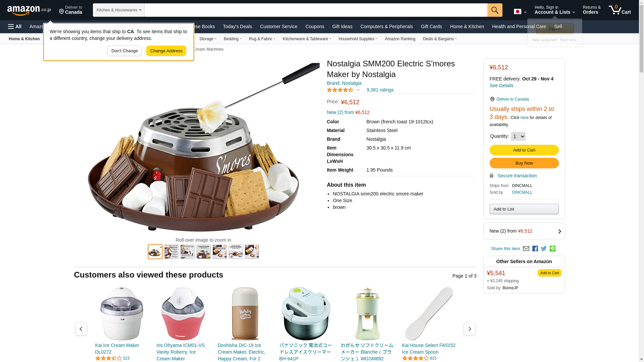Share this item on Twitter
This screenshot has width=644, height=362.
click(544, 249)
